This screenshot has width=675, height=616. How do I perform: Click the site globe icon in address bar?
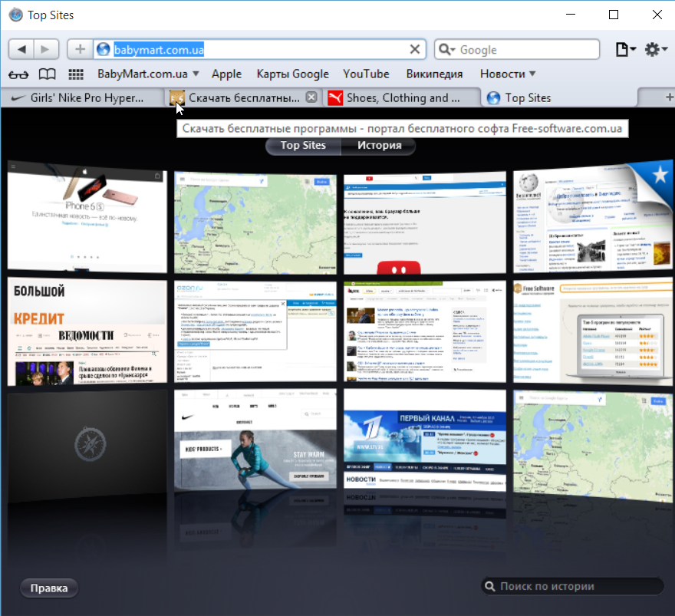104,50
